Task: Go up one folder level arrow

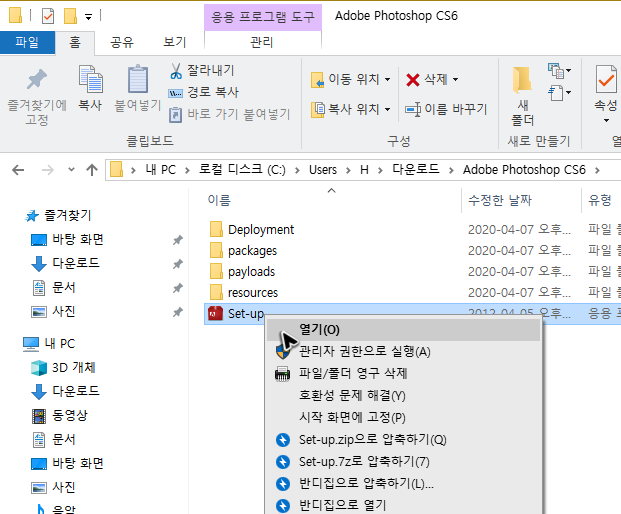Action: [92, 170]
